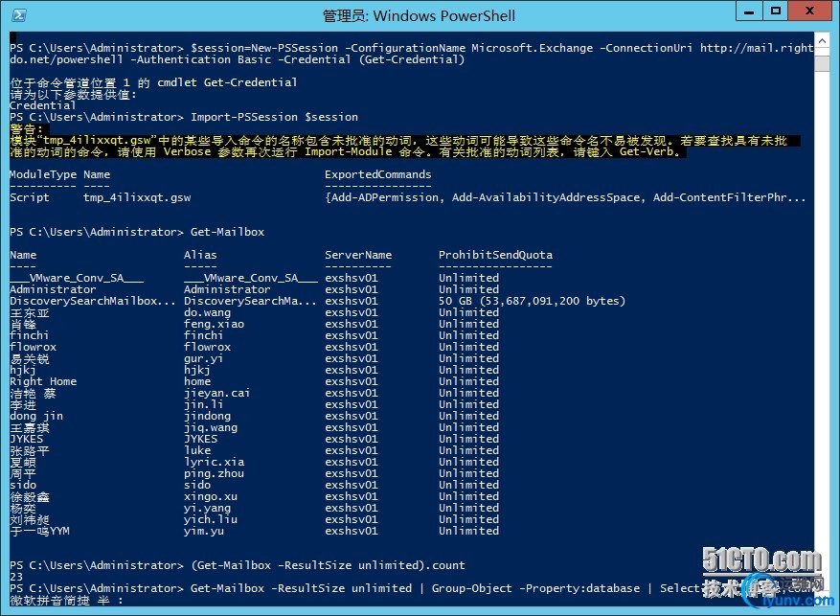Click the "xingo.xu" alias

pos(211,496)
